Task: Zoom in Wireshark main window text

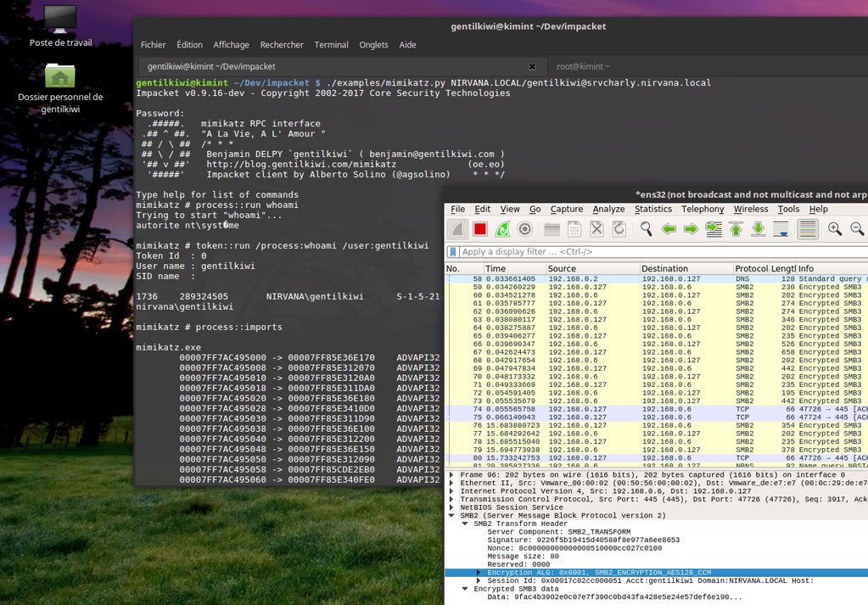Action: pyautogui.click(x=835, y=229)
